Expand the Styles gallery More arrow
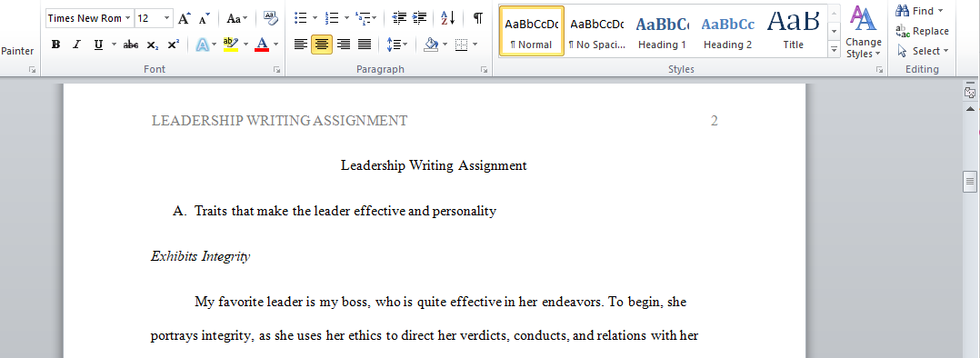The width and height of the screenshot is (980, 358). [834, 49]
